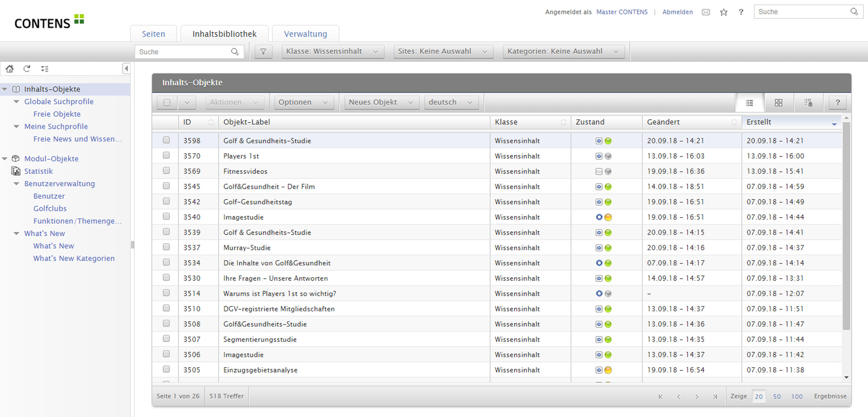Check the box for object 3598

tap(166, 140)
